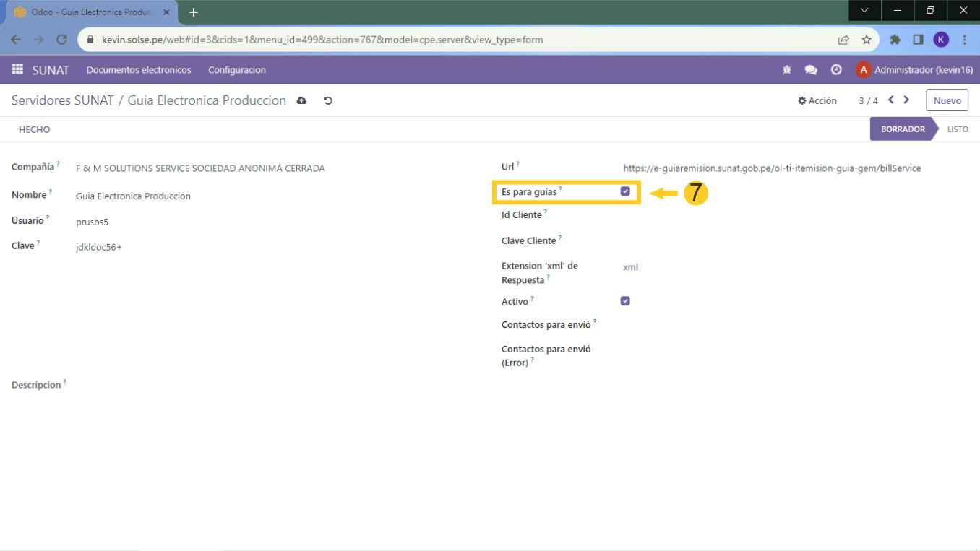This screenshot has width=980, height=551.
Task: Click the Url field value
Action: click(772, 168)
